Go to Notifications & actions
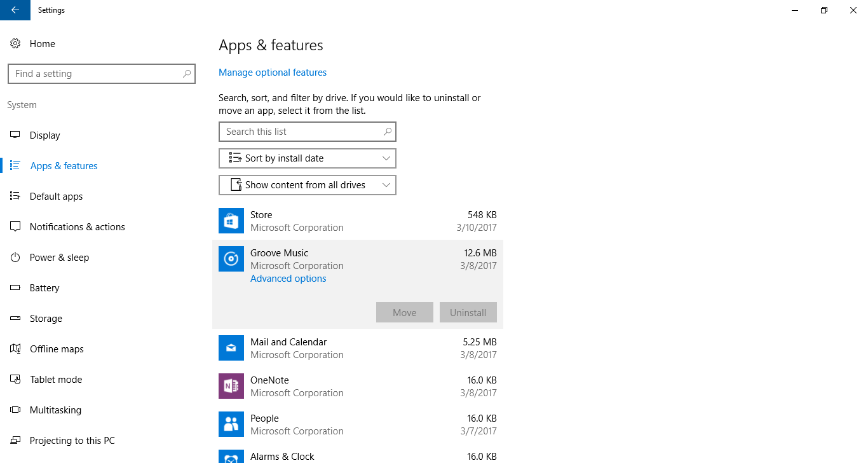 (77, 226)
